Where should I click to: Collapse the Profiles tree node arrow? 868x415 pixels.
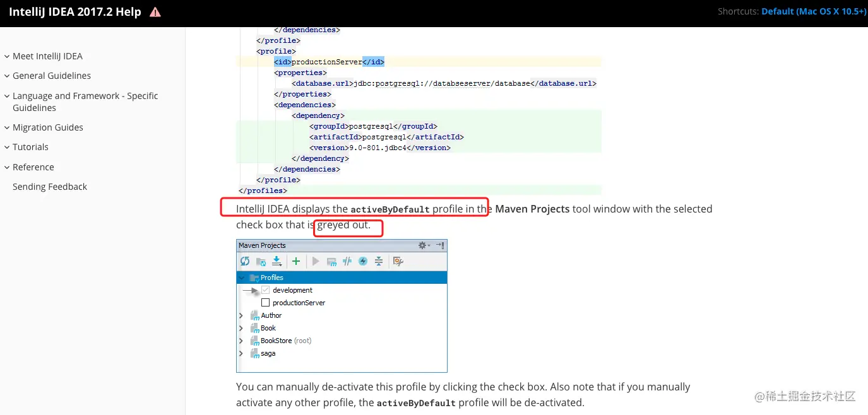click(x=241, y=278)
